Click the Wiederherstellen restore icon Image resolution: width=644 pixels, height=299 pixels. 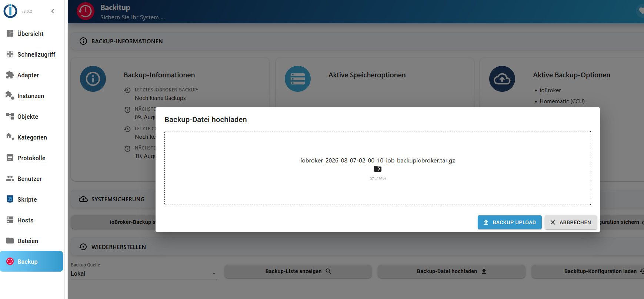point(83,247)
